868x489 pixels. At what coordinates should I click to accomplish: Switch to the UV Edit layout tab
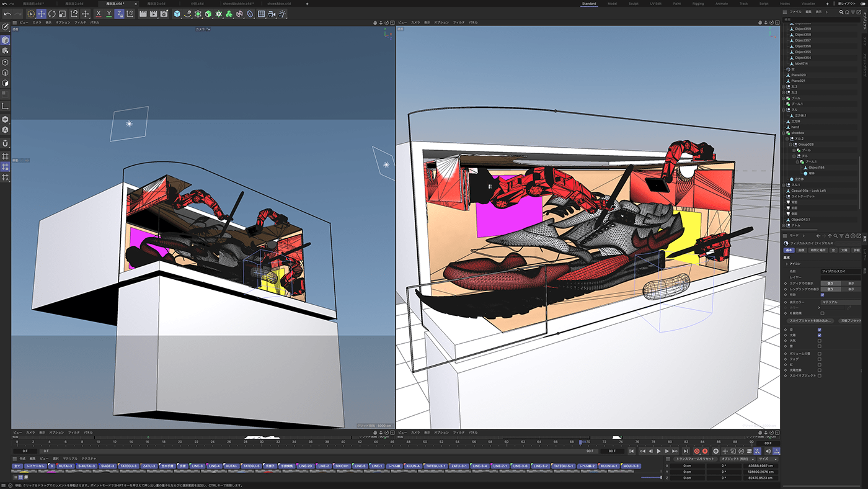[x=655, y=3]
